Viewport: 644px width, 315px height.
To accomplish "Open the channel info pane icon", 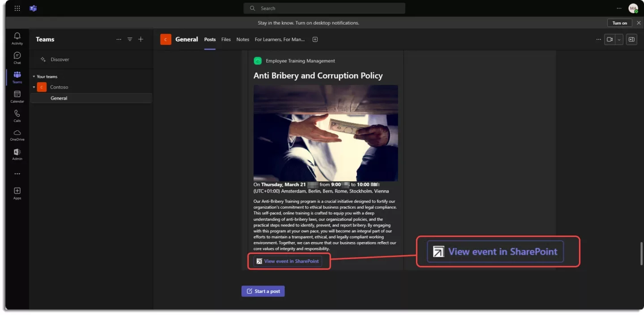I will [x=631, y=39].
